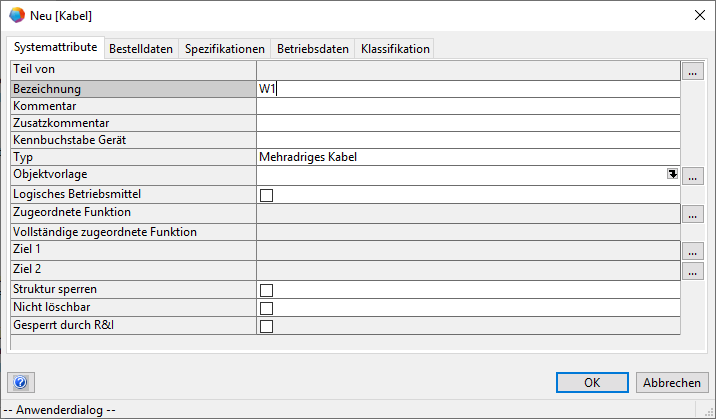Click the Bezeichnung field containing W1

[x=467, y=89]
